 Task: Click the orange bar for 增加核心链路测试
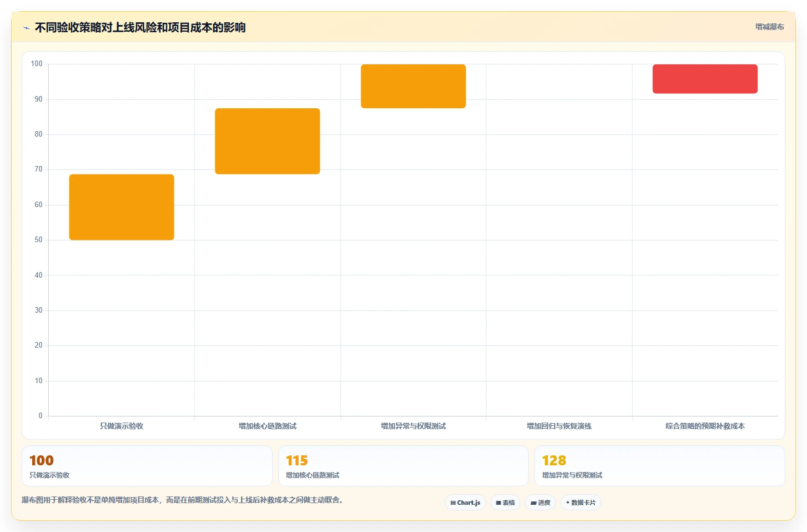(x=267, y=141)
